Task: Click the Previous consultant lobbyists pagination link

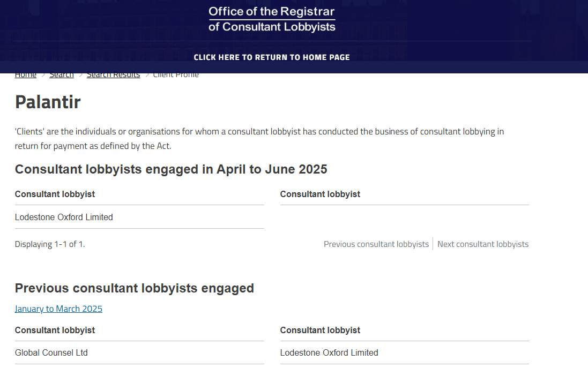Action: point(376,244)
